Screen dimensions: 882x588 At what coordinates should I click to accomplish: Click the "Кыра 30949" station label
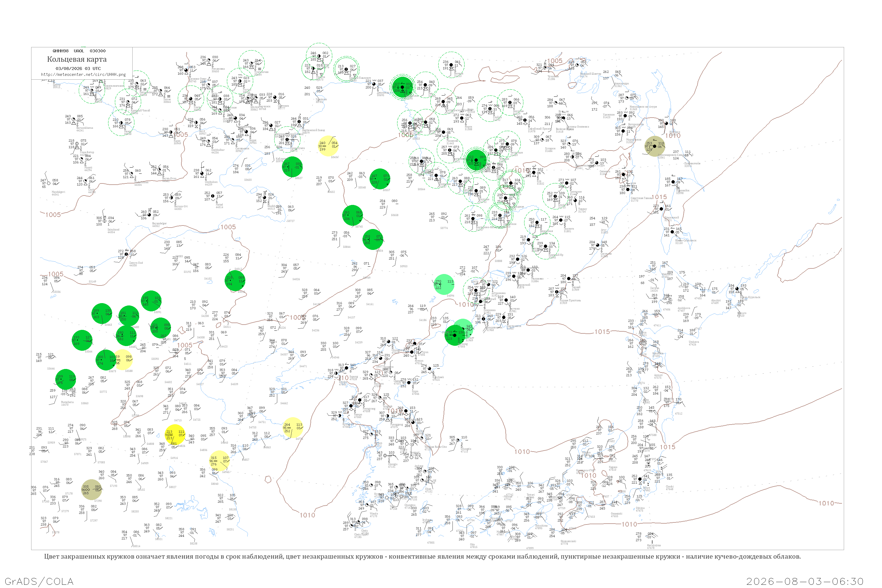177,142
